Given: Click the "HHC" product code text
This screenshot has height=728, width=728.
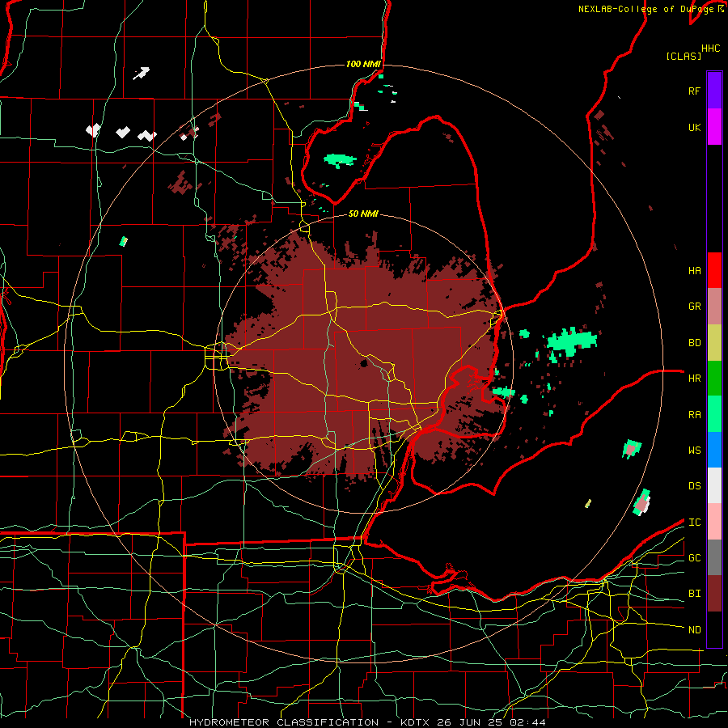Looking at the screenshot, I should click(x=710, y=49).
